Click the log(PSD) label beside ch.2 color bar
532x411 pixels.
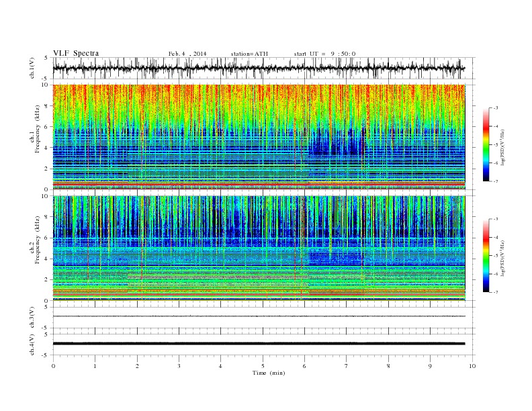[x=502, y=258]
